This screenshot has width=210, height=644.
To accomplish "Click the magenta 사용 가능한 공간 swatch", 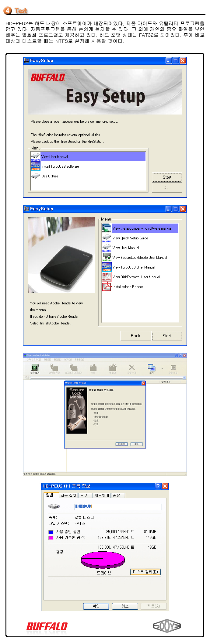I will pos(51,538).
